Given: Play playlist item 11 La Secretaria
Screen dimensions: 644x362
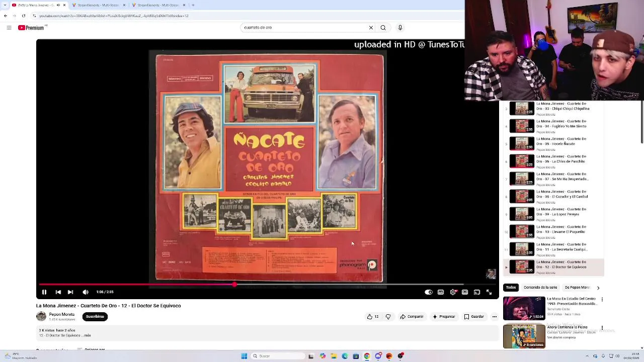Looking at the screenshot, I should point(553,249).
